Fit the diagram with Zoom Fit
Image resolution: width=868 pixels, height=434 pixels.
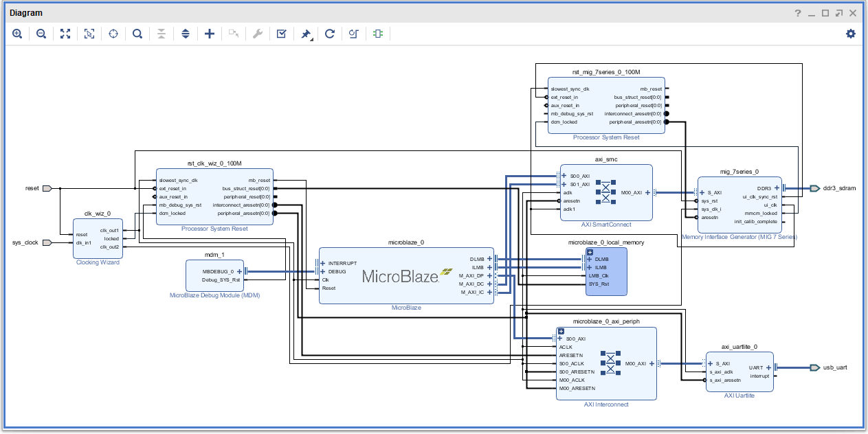(x=65, y=34)
